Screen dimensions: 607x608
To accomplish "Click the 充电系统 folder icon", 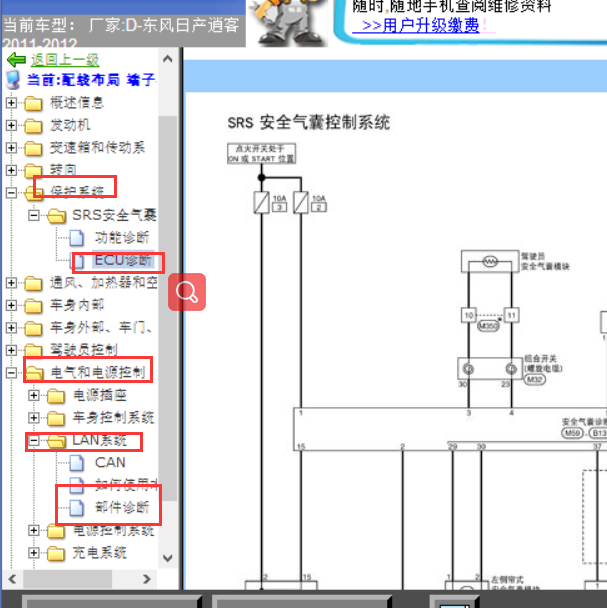I will 56,553.
